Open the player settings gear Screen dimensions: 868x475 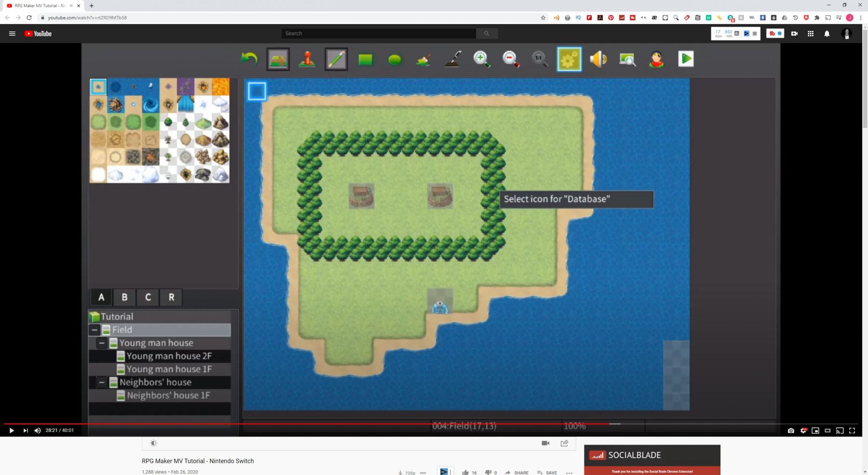(803, 431)
